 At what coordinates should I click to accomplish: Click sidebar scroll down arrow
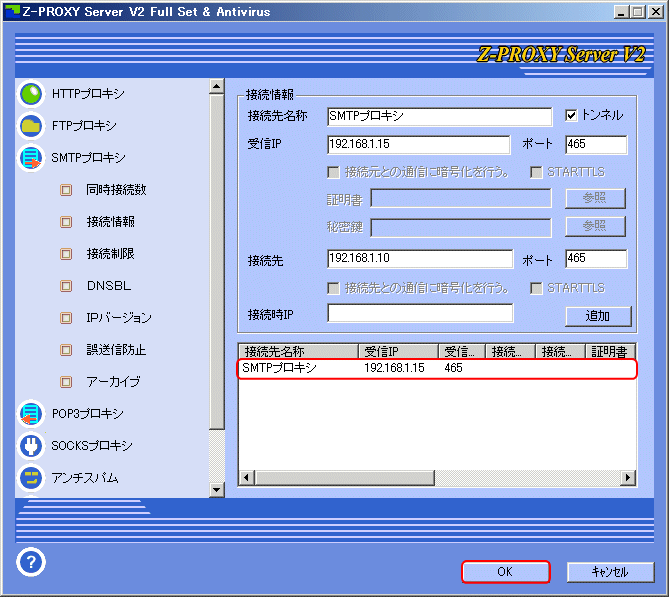click(x=217, y=490)
